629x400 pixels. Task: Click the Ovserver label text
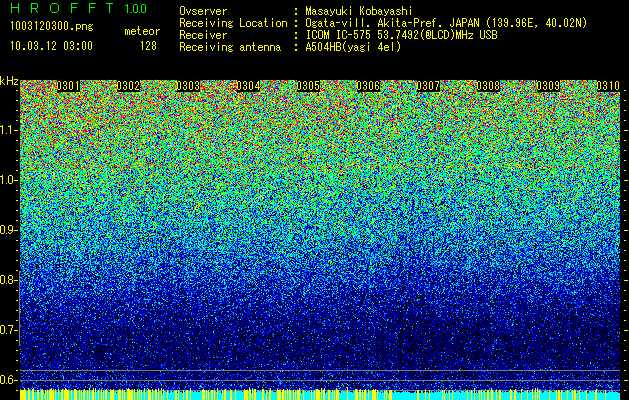point(203,11)
